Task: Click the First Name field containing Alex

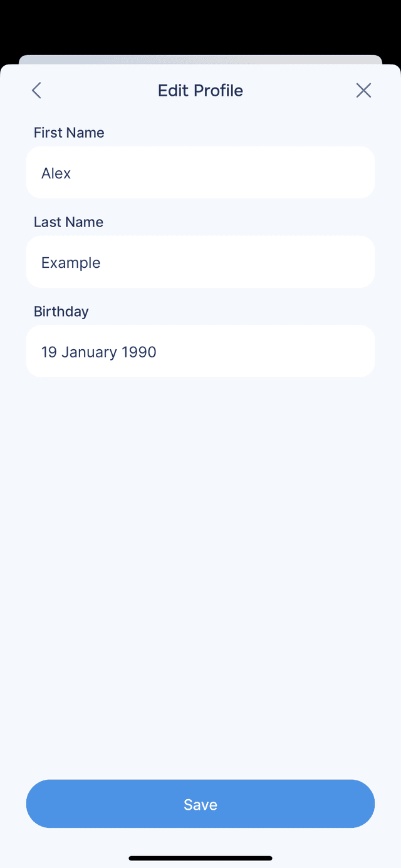Action: click(x=200, y=172)
